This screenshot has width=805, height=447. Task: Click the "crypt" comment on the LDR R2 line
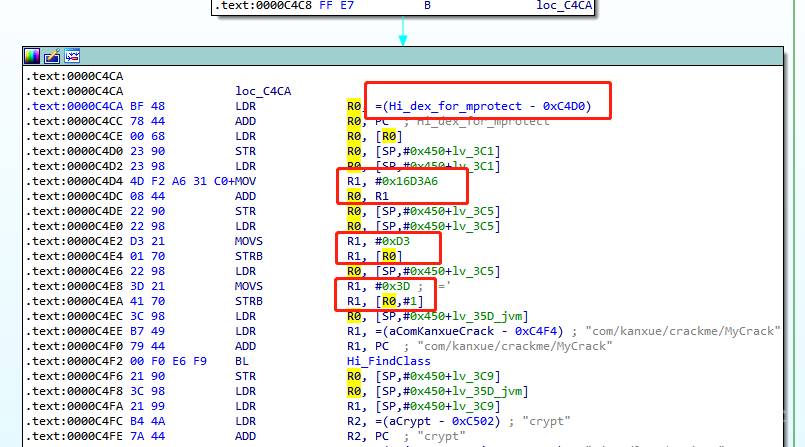546,421
